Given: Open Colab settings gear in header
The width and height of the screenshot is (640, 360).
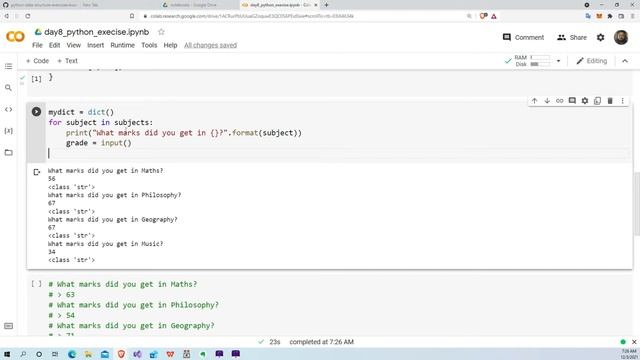Looking at the screenshot, I should (x=600, y=38).
